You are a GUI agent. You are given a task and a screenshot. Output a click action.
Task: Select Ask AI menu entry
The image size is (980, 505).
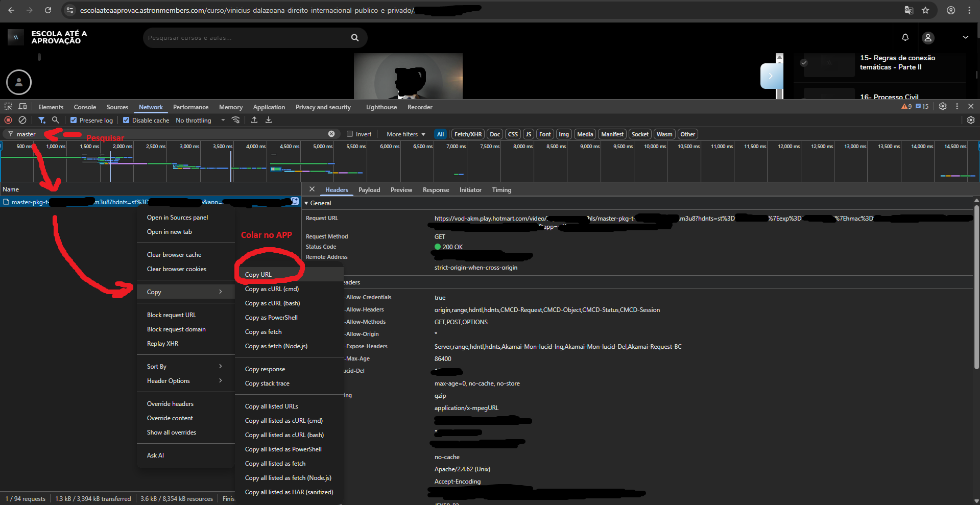(x=185, y=455)
